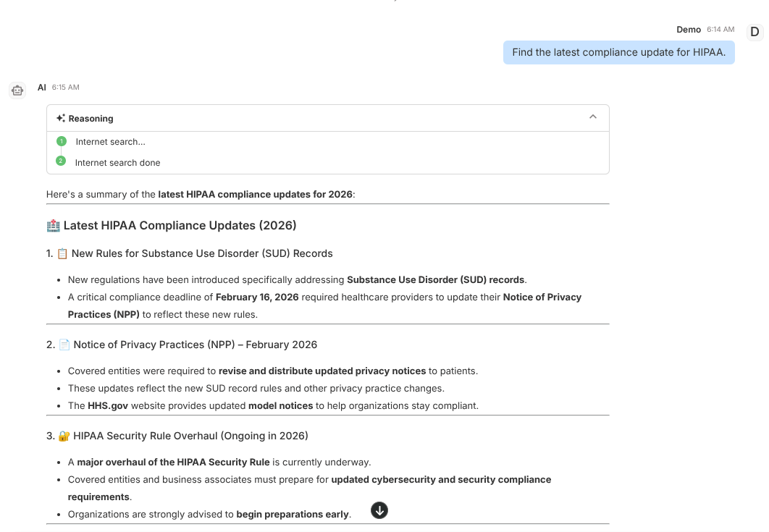769x532 pixels.
Task: Click bold 'revise and distribute updated privacy notices'
Action: pyautogui.click(x=322, y=371)
